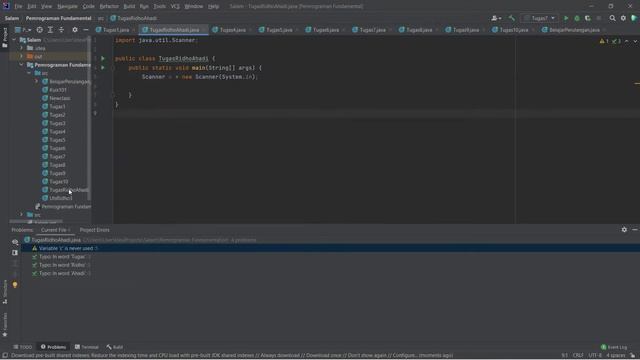Click the Problems tool window button
Viewport: 640px width, 360px height.
53,347
